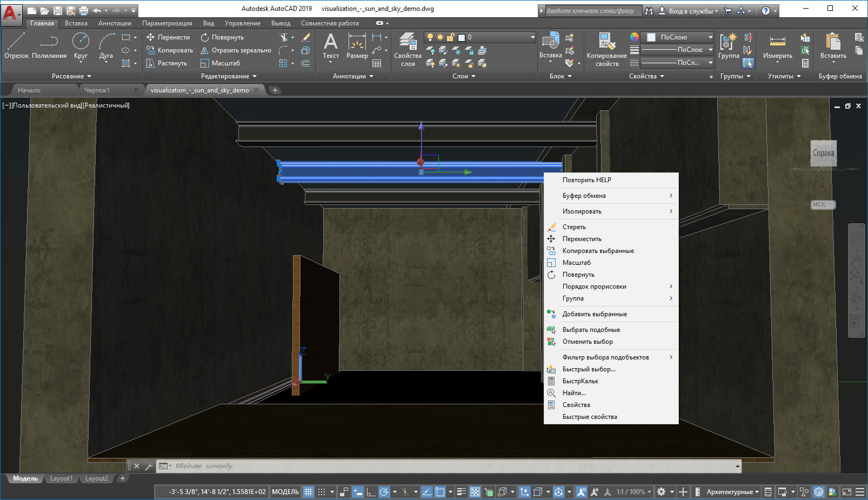868x500 pixels.
Task: Expand the Рисование panel
Action: click(x=71, y=76)
